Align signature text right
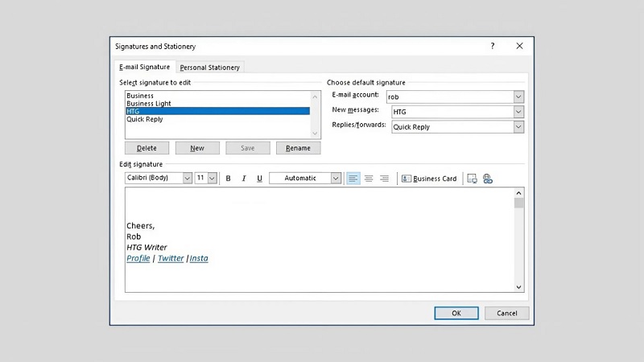The image size is (644, 362). pos(384,179)
